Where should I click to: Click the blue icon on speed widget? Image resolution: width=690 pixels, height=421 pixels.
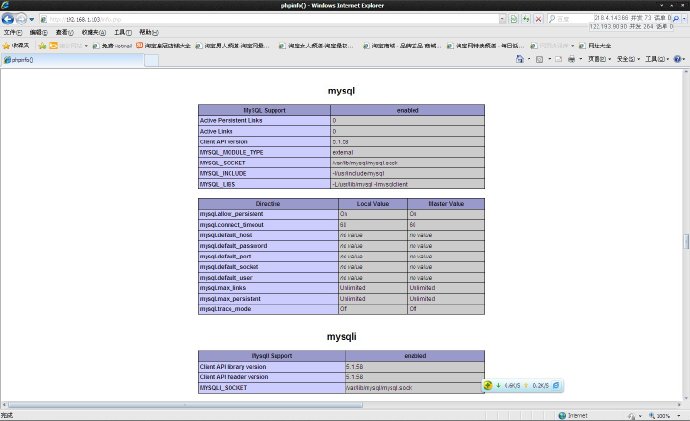pos(556,385)
